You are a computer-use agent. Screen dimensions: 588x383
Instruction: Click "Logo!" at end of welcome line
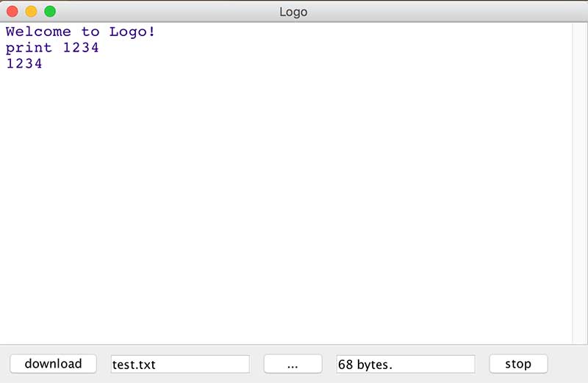click(x=132, y=32)
